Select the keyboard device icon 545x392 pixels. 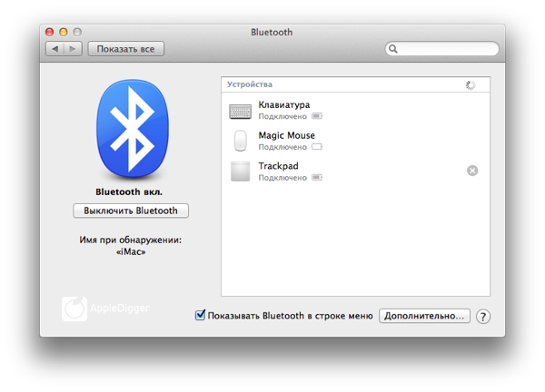tap(241, 111)
